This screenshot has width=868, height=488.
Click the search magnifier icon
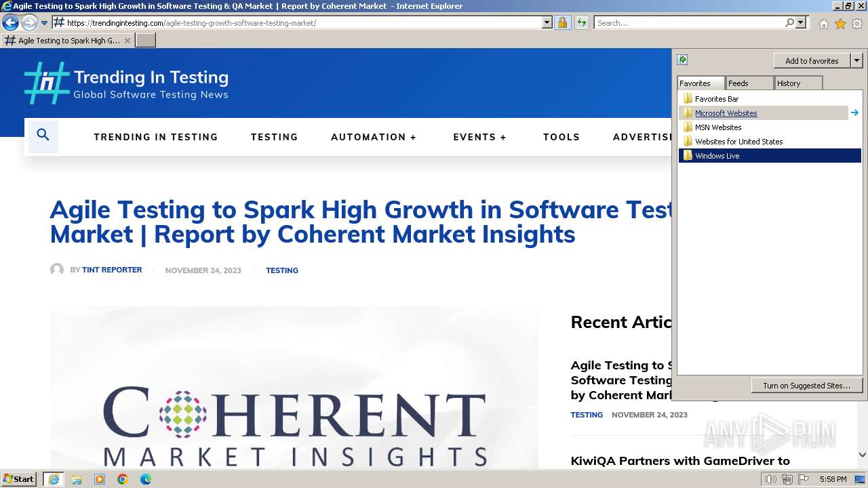[x=789, y=23]
